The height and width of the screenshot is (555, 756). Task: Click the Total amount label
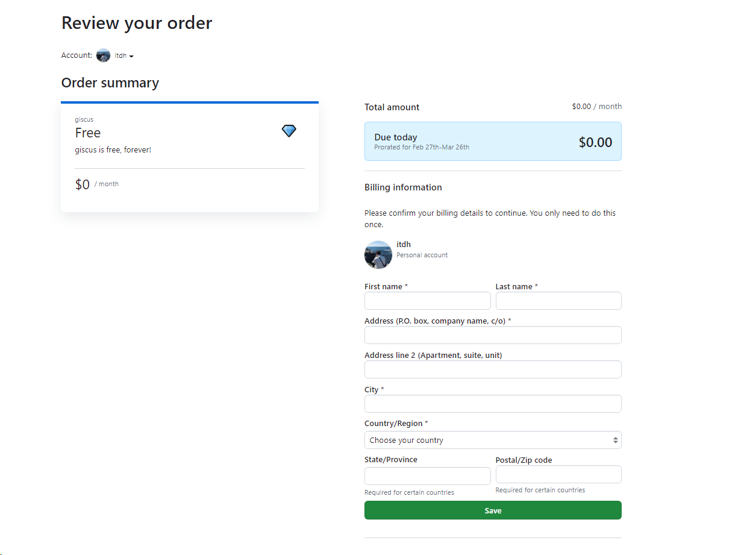click(392, 107)
